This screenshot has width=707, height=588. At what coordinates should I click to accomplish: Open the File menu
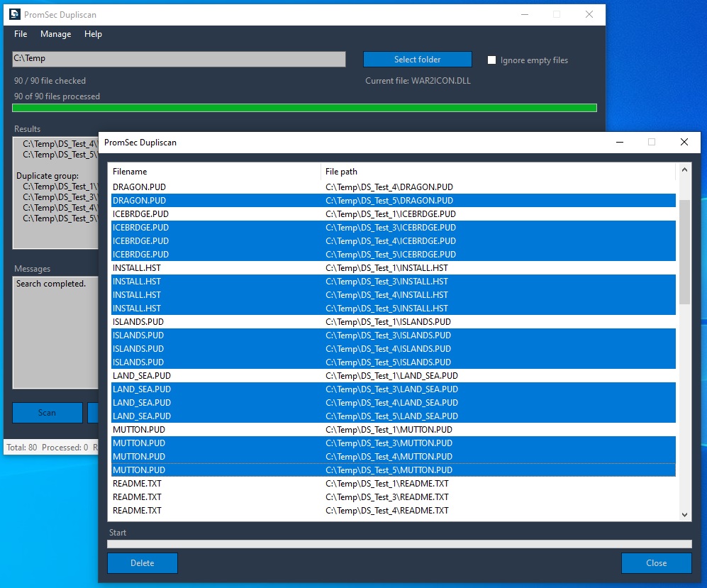(21, 34)
